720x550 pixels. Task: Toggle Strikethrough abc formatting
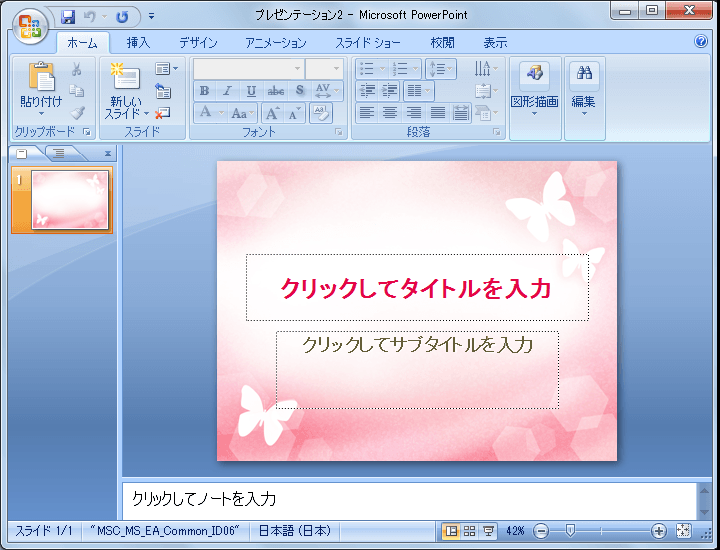coord(276,91)
